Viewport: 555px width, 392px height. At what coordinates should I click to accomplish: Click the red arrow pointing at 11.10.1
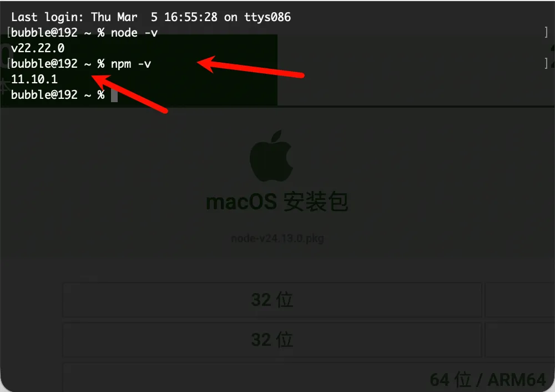click(x=129, y=93)
